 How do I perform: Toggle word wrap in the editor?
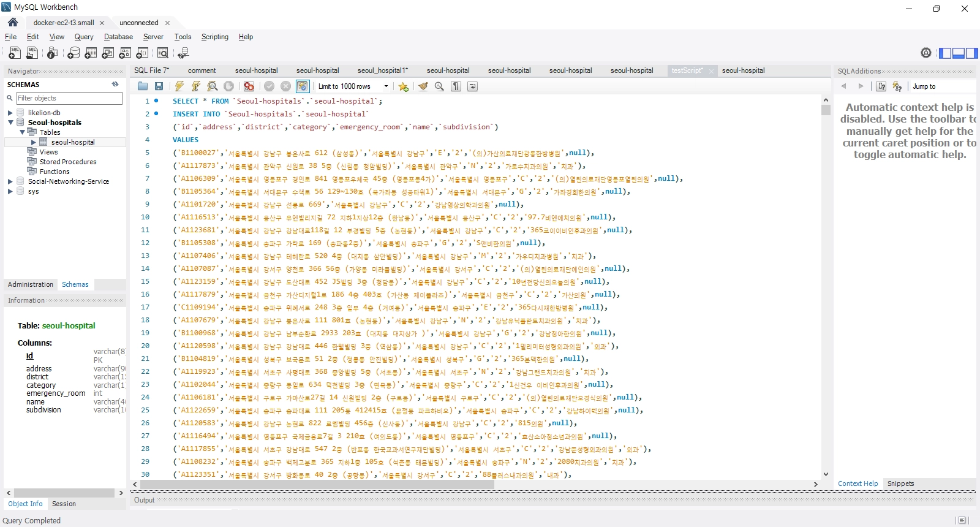click(x=473, y=86)
